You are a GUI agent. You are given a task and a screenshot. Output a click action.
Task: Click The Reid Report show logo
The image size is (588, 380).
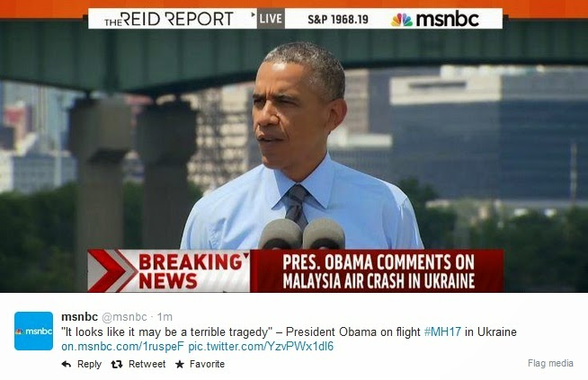[169, 19]
